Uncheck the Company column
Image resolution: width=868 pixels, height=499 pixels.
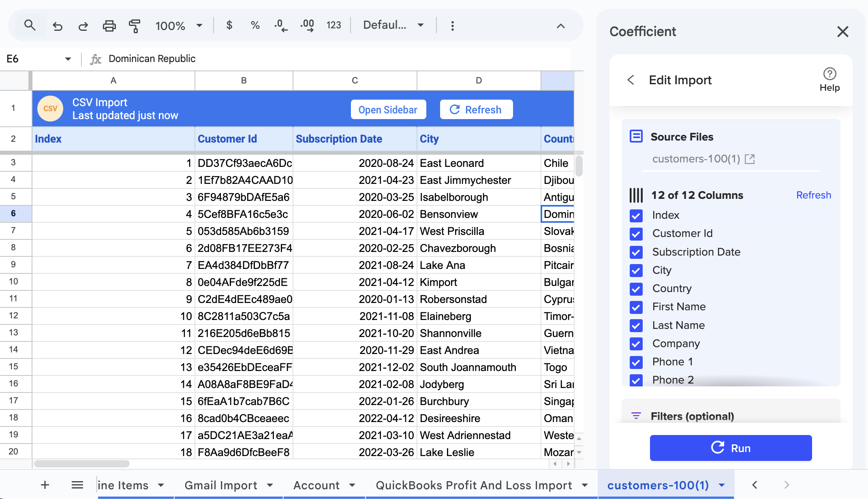point(636,344)
